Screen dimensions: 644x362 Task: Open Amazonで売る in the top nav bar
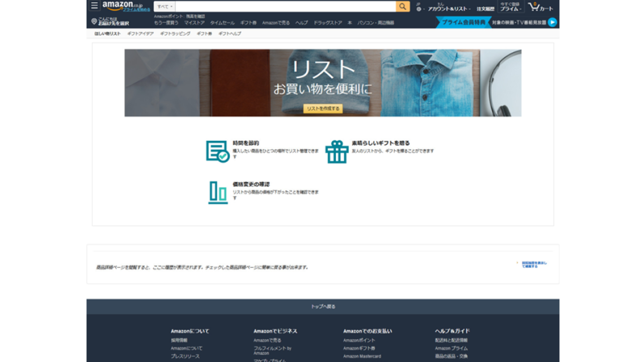click(x=276, y=23)
